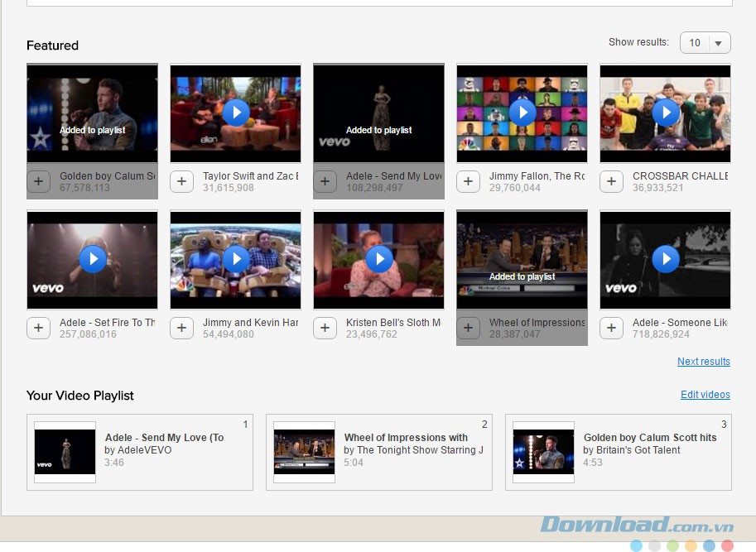Play Kristen Bell's Sloth video

pyautogui.click(x=379, y=259)
